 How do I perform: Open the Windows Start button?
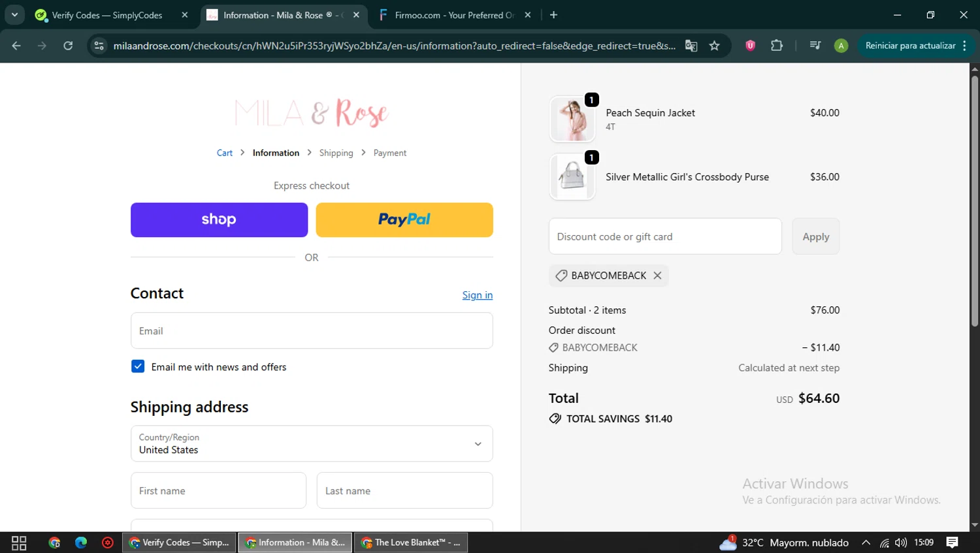point(19,543)
